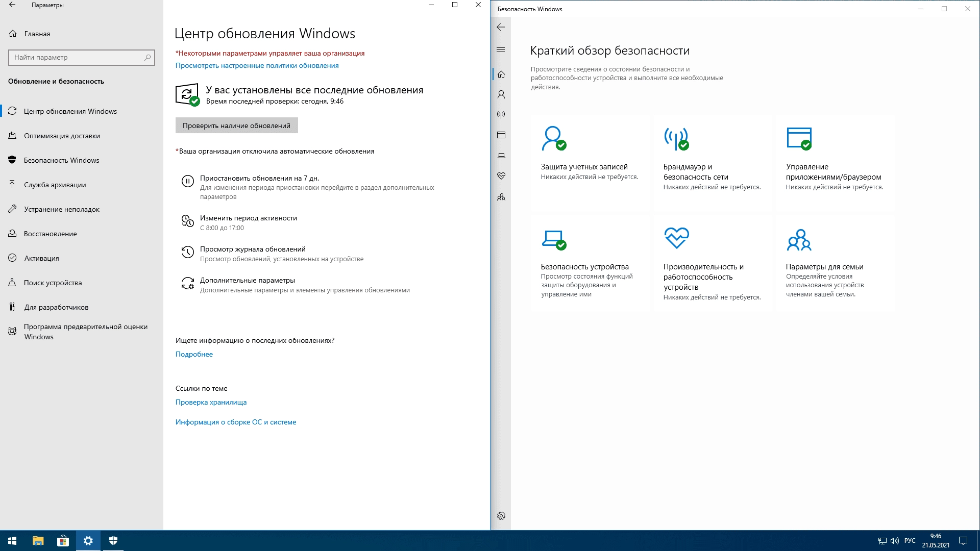Click Дополнительные параметры option
The height and width of the screenshot is (551, 980).
click(247, 280)
